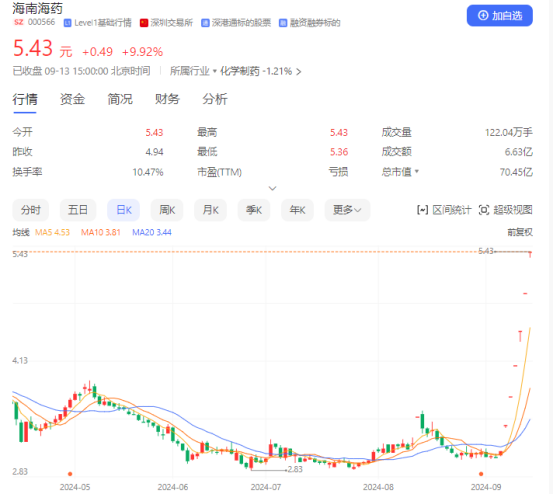Select the 年K yearly chart

coord(297,210)
